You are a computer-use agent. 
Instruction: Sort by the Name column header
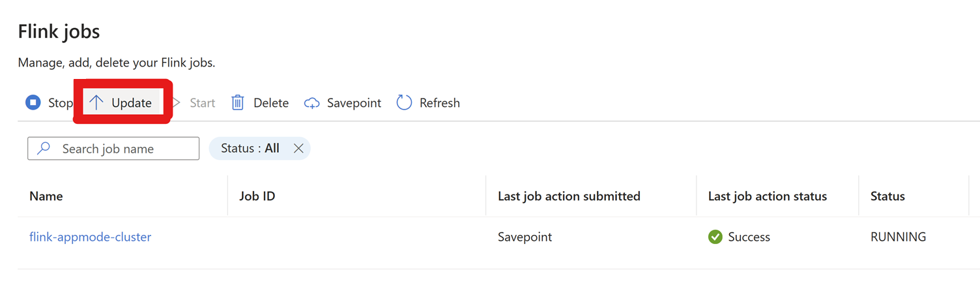pos(46,196)
